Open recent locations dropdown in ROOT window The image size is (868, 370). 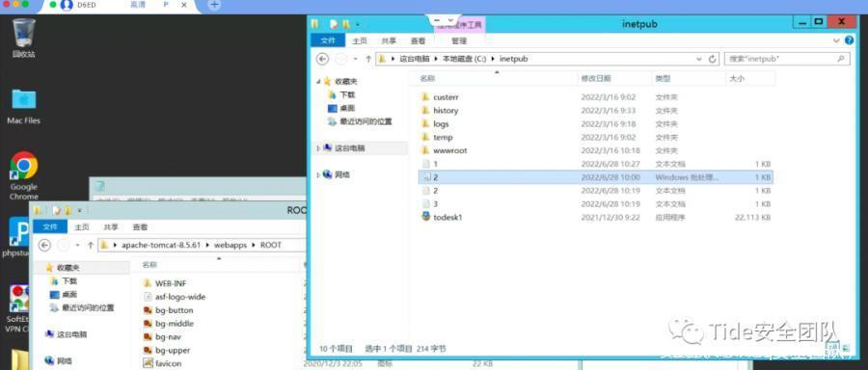77,245
